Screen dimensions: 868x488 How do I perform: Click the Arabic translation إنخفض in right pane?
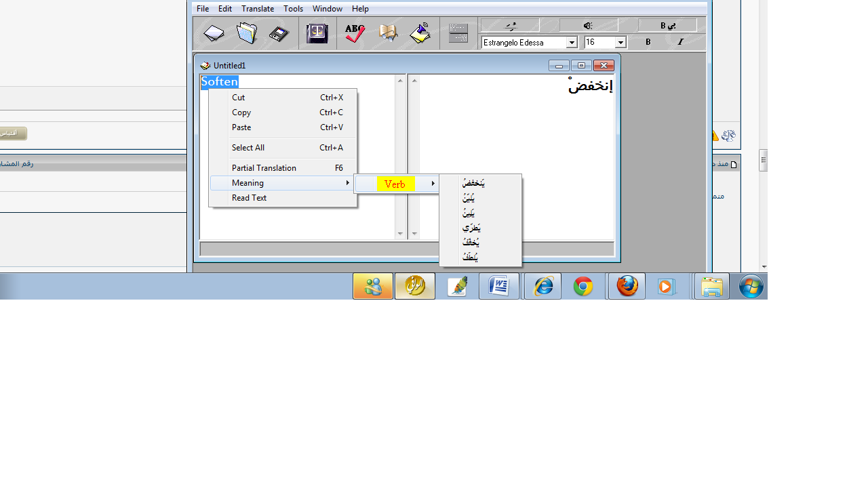[x=591, y=85]
